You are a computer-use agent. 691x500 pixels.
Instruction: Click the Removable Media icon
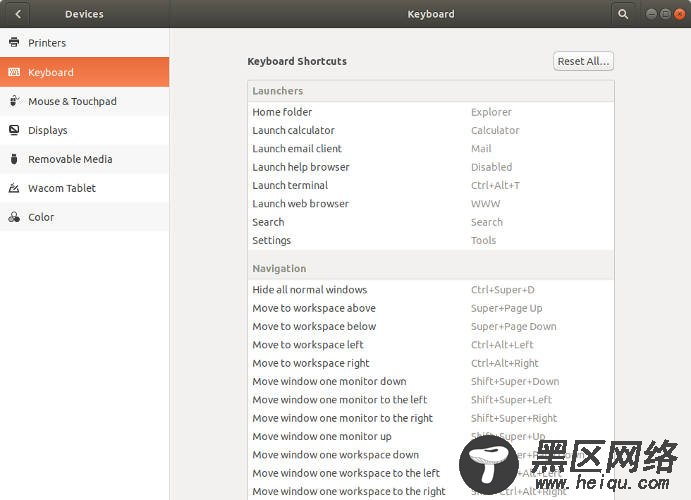(x=14, y=159)
